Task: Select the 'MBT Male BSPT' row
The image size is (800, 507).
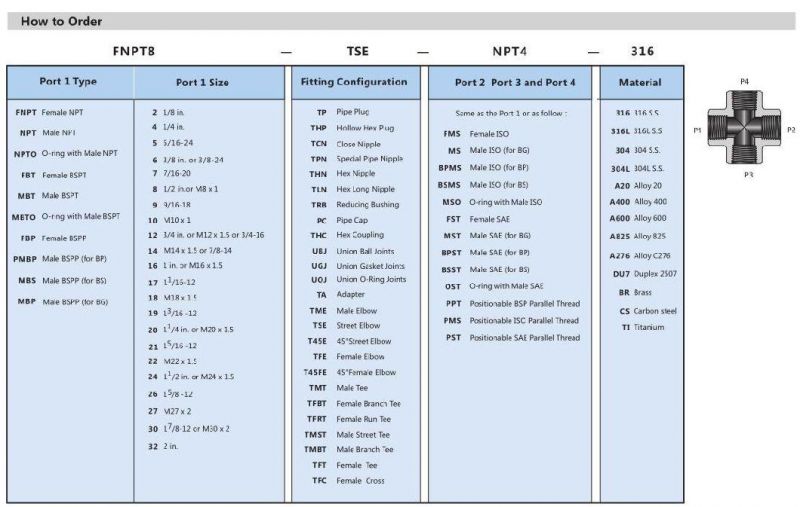Action: [48, 196]
